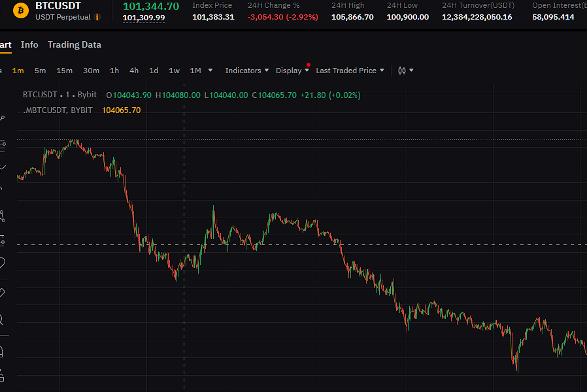This screenshot has width=587, height=392.
Task: Toggle the lock drawings icon
Action: pyautogui.click(x=2, y=375)
